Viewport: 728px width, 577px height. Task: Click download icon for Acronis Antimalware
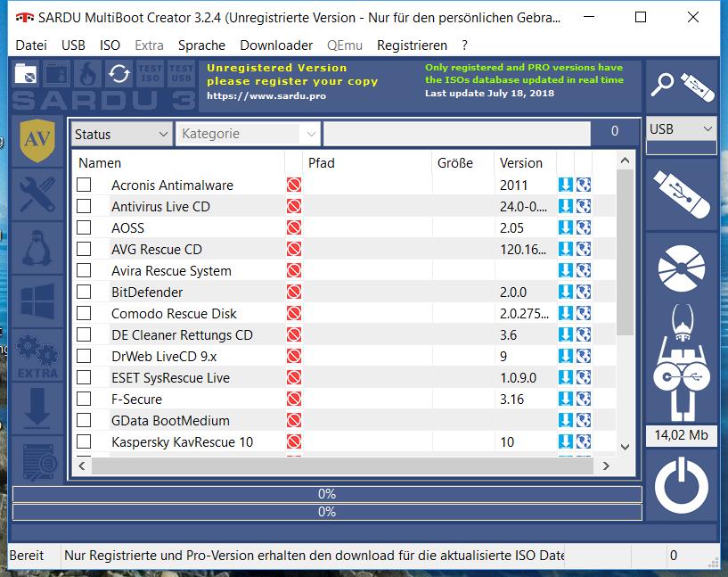point(565,185)
